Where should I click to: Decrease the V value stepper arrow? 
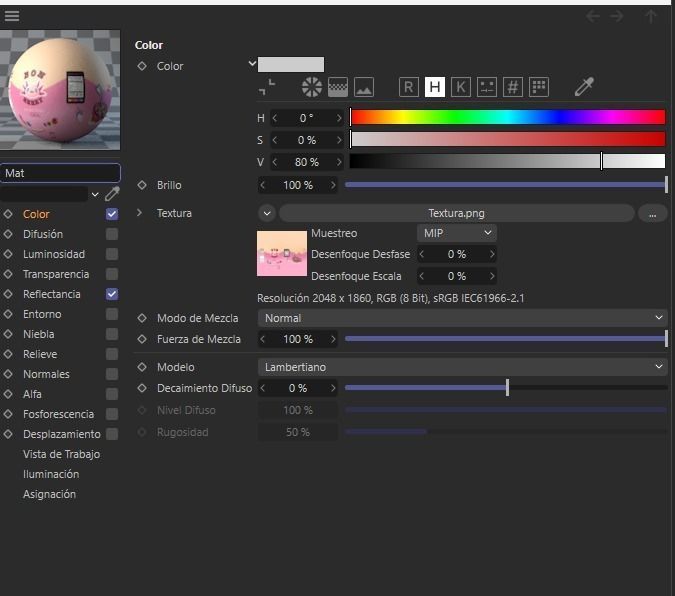[x=275, y=162]
